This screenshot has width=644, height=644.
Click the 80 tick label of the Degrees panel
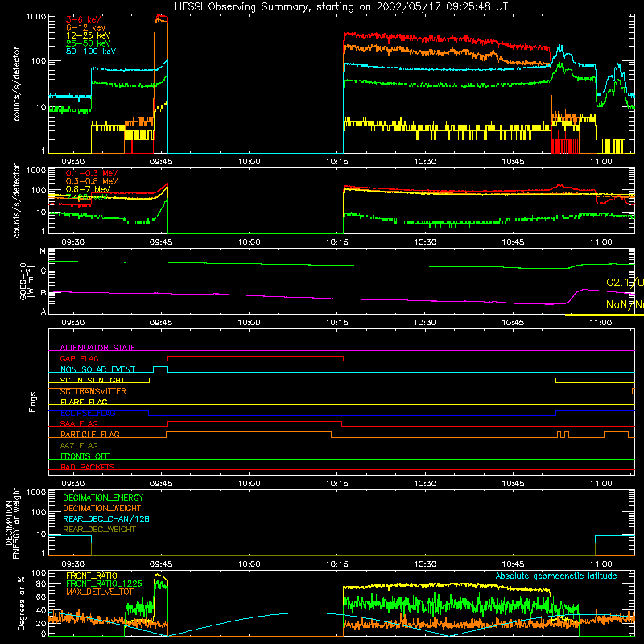(41, 584)
